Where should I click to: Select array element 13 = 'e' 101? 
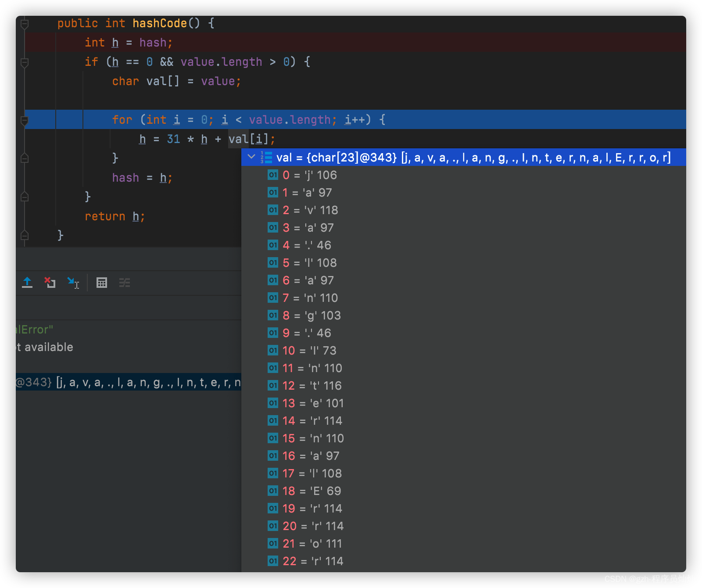[463, 403]
